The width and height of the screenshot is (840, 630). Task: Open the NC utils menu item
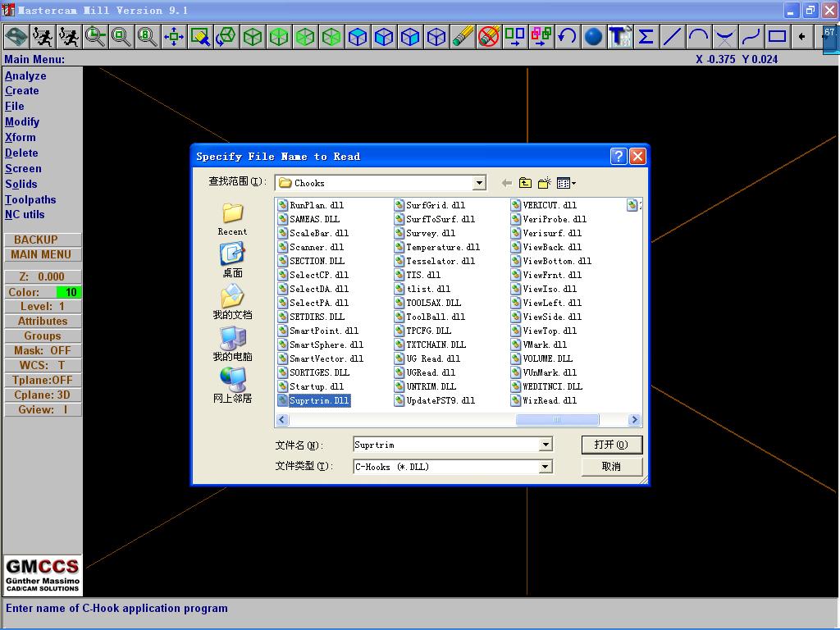(x=25, y=214)
